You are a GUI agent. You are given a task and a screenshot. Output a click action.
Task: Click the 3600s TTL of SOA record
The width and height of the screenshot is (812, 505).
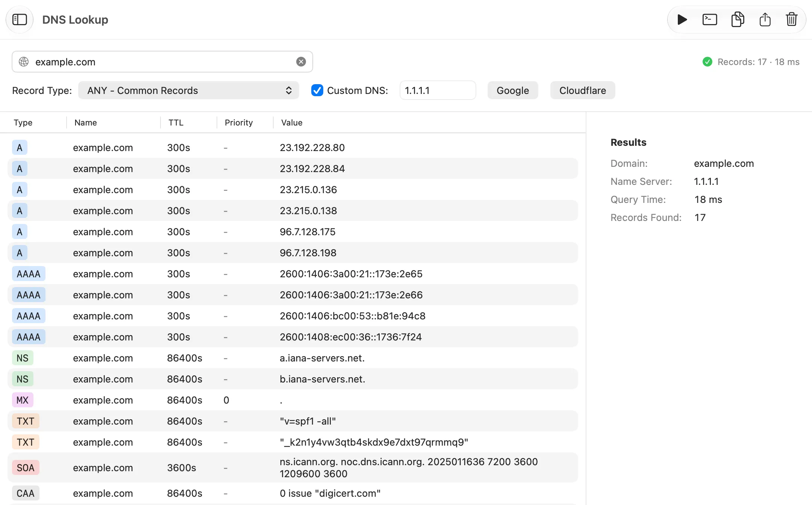click(182, 468)
